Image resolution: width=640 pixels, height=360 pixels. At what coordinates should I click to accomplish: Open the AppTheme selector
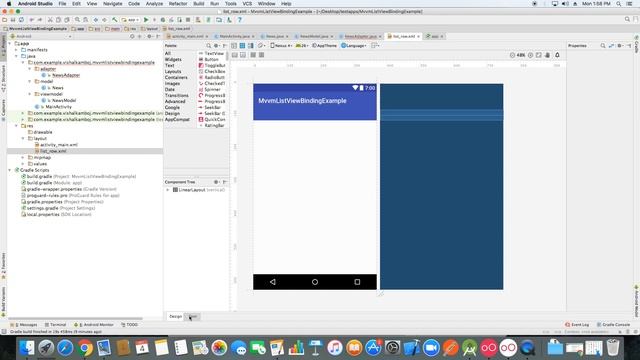[324, 46]
